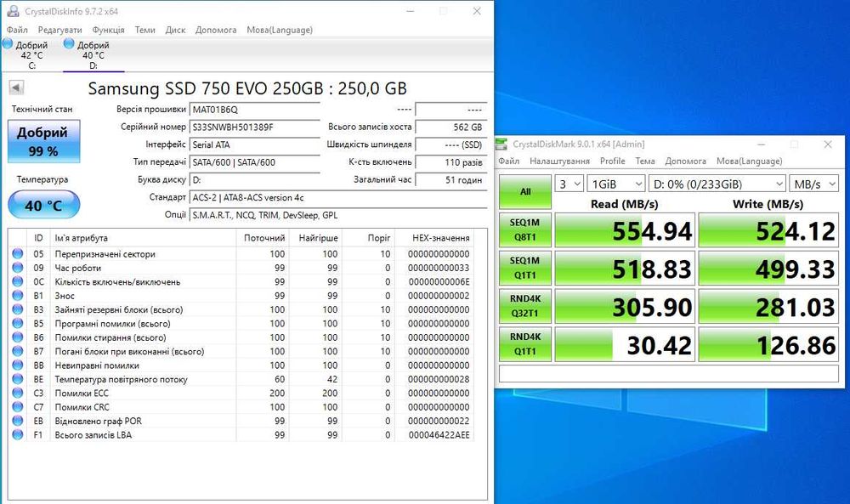Click the CrystalDiskMark title bar app icon
The height and width of the screenshot is (504, 850).
pyautogui.click(x=502, y=144)
